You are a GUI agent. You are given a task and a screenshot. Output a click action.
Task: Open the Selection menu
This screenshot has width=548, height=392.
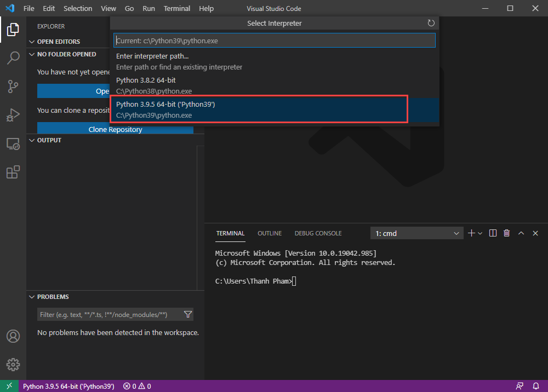[78, 8]
